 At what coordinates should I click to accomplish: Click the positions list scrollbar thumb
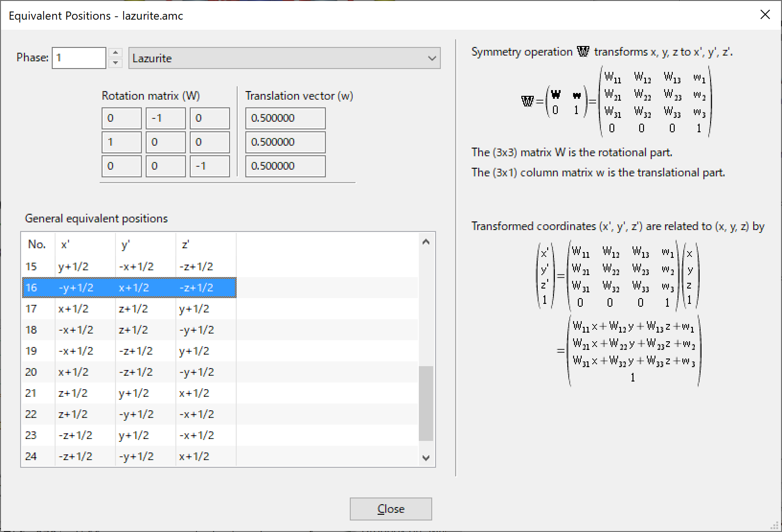tap(425, 403)
